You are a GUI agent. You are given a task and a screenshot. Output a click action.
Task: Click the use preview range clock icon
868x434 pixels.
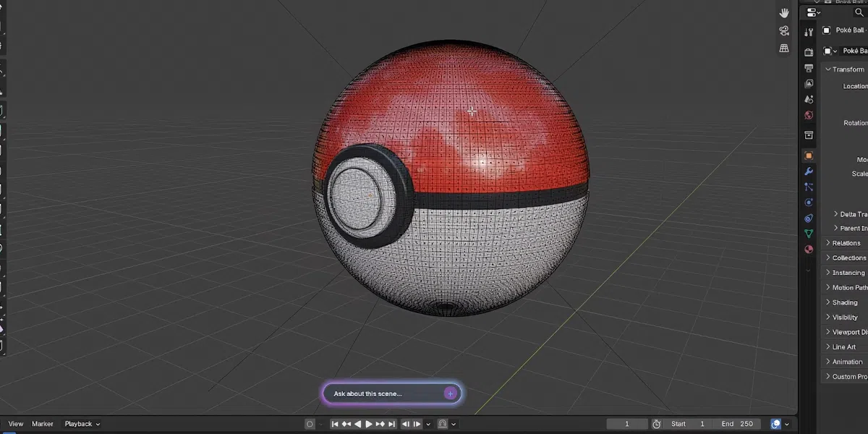657,424
